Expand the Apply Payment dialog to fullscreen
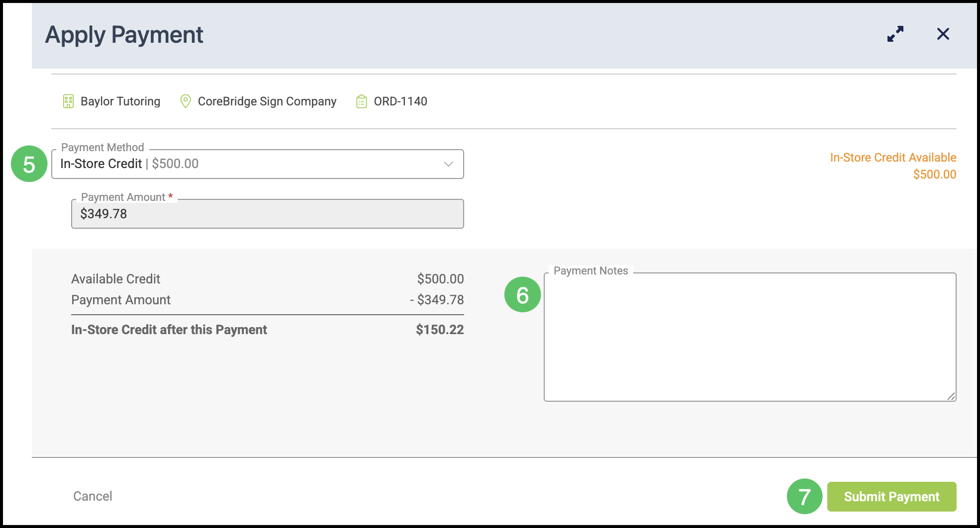This screenshot has width=980, height=528. click(895, 34)
